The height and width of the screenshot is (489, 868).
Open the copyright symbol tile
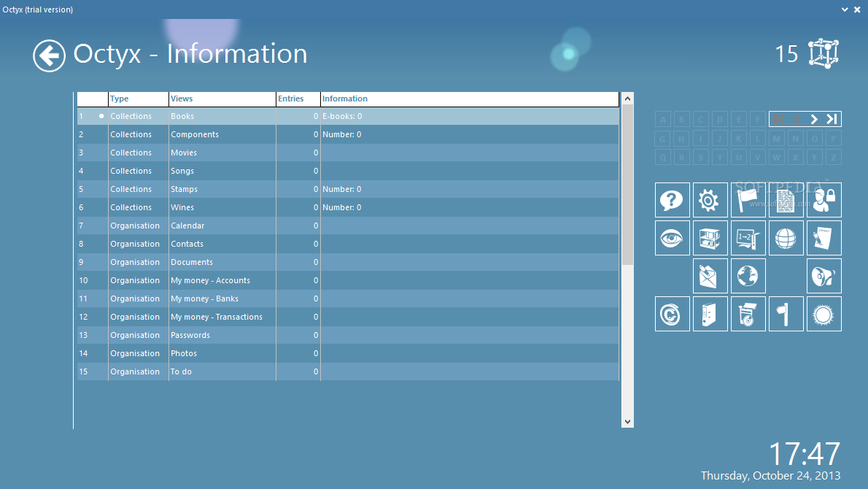coord(672,314)
